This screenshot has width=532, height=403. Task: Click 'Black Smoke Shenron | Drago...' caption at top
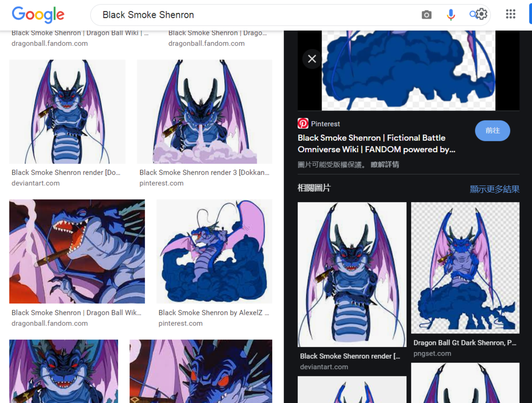coord(218,33)
